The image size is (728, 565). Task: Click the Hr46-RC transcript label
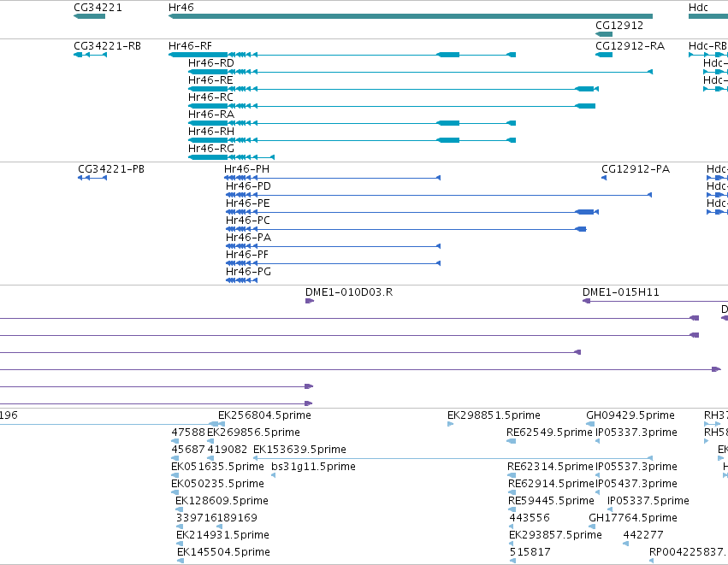click(210, 97)
